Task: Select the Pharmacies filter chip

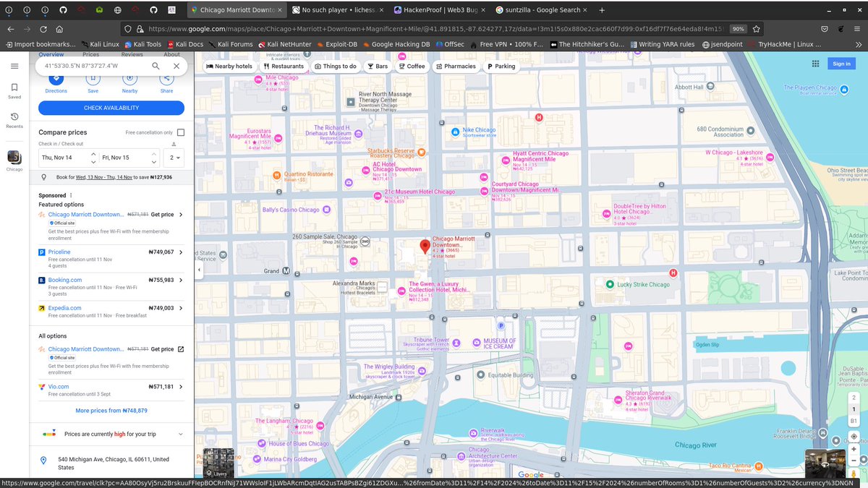Action: pyautogui.click(x=456, y=66)
